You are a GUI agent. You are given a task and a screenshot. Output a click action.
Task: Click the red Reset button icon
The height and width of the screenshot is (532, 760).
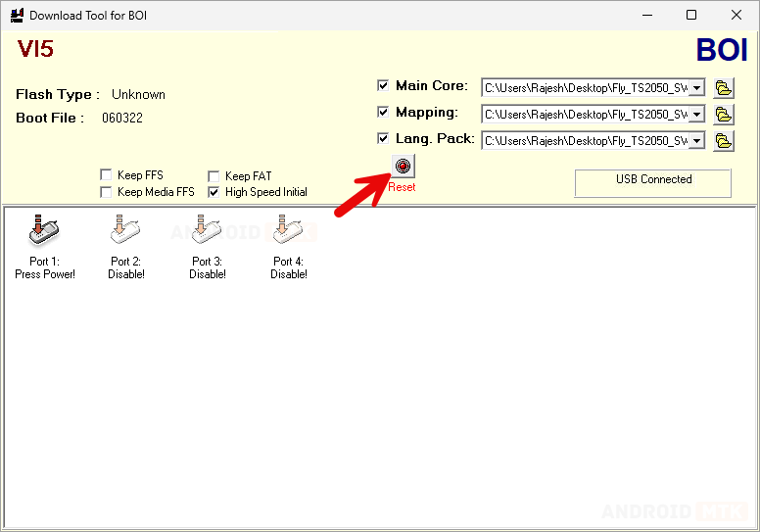tap(402, 167)
